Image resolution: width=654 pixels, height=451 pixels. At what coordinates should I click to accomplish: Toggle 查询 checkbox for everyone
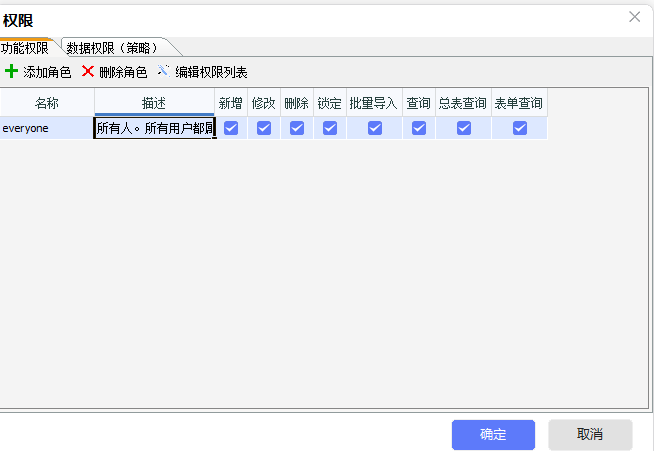pos(419,128)
